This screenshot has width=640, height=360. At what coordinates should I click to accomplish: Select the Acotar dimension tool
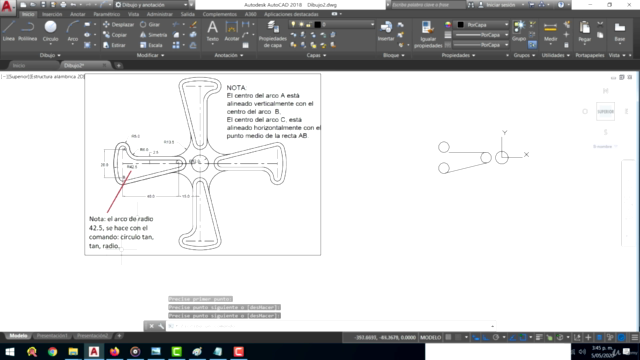(231, 31)
